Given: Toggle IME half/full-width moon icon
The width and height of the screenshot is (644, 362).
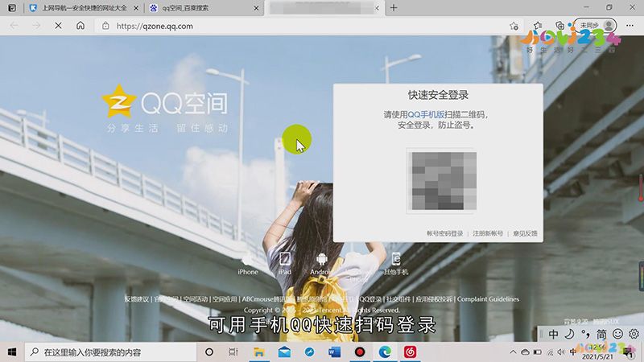Looking at the screenshot, I should point(569,334).
